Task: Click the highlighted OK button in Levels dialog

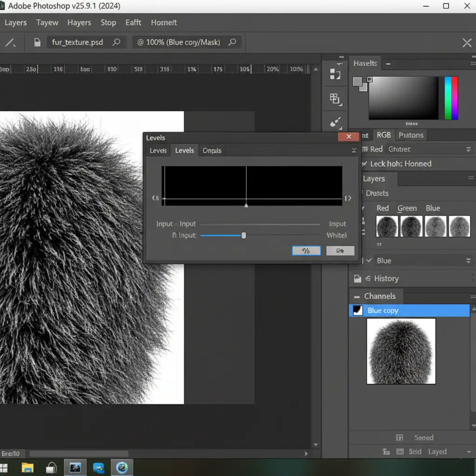Action: pyautogui.click(x=306, y=251)
